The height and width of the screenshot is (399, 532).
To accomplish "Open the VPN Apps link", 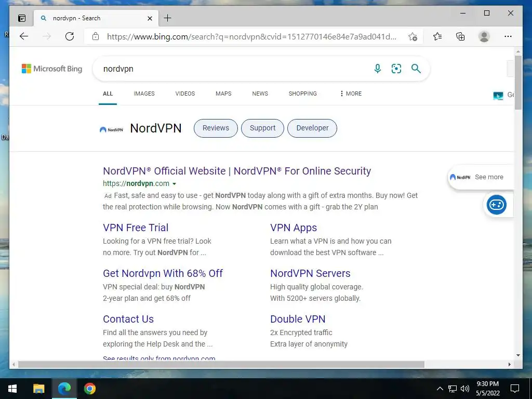I will pos(294,228).
